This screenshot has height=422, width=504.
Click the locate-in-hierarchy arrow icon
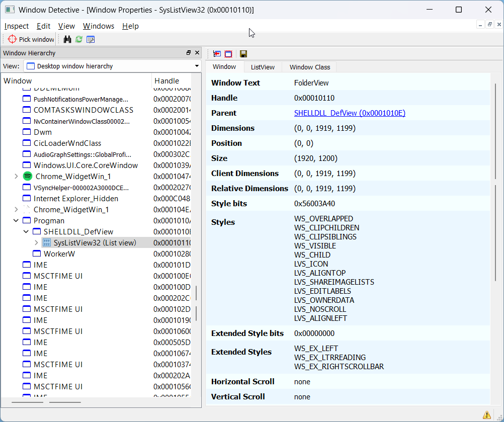(x=216, y=53)
